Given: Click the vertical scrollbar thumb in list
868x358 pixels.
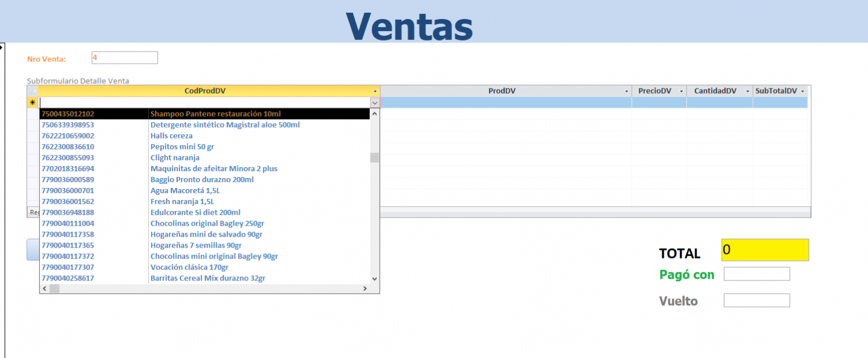Looking at the screenshot, I should (374, 157).
